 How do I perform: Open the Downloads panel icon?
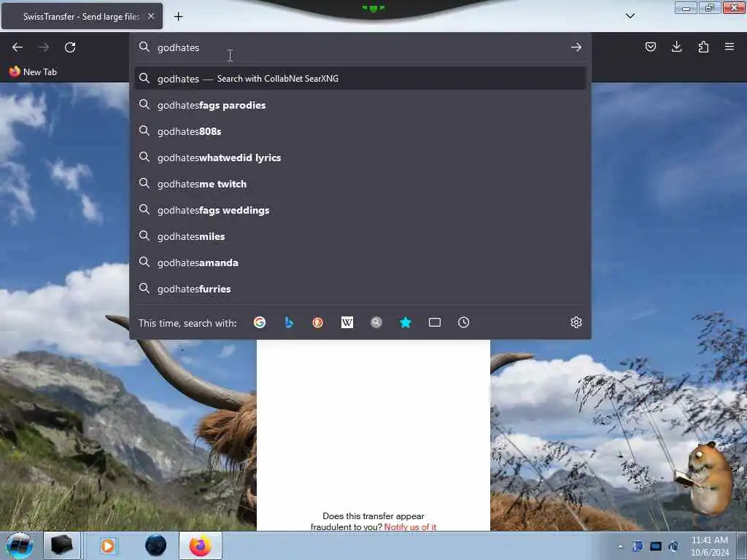[676, 47]
